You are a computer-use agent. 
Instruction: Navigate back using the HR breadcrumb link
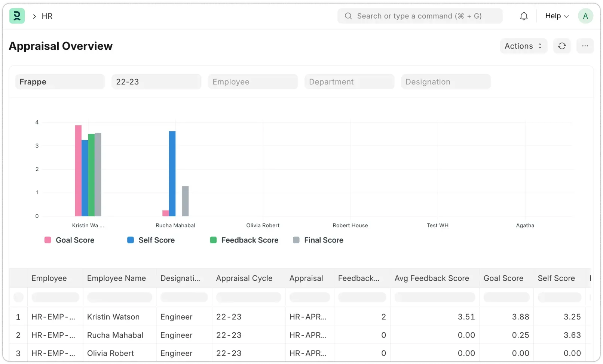pos(47,16)
